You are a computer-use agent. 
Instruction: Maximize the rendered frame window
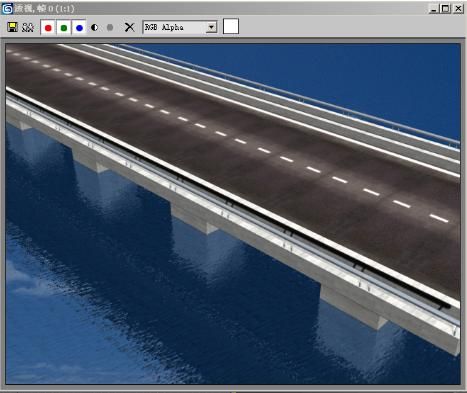(446, 9)
